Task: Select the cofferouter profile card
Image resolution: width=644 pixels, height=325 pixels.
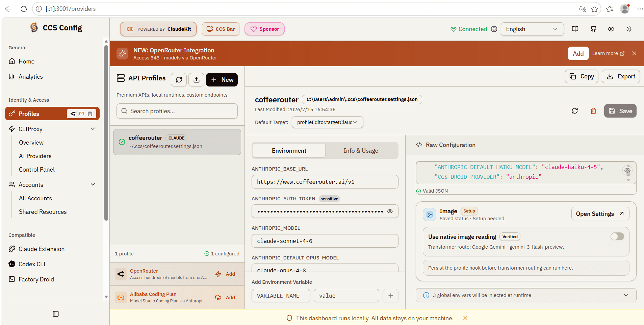Action: pyautogui.click(x=177, y=142)
